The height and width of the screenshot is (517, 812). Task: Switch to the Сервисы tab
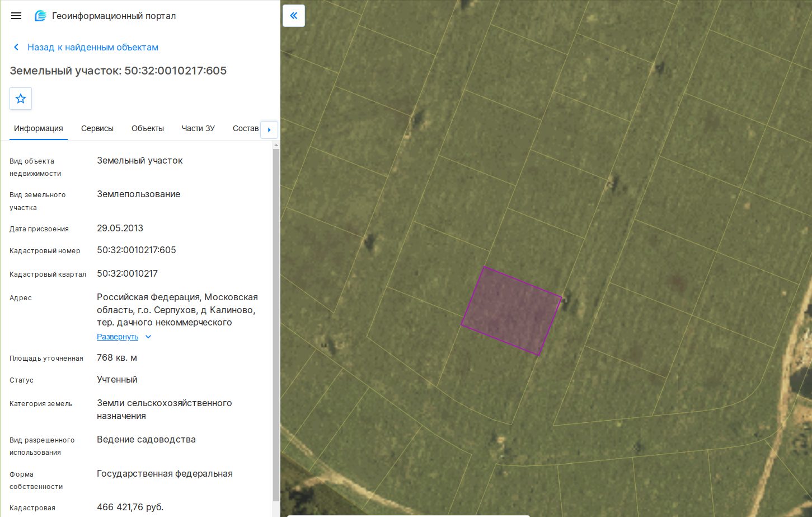tap(97, 128)
